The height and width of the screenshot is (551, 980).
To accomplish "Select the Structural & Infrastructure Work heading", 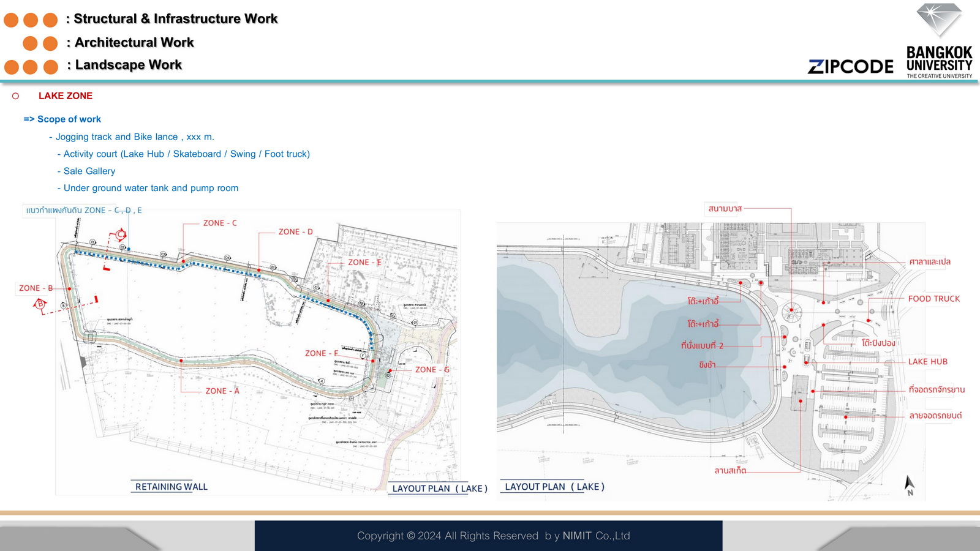I will tap(176, 19).
